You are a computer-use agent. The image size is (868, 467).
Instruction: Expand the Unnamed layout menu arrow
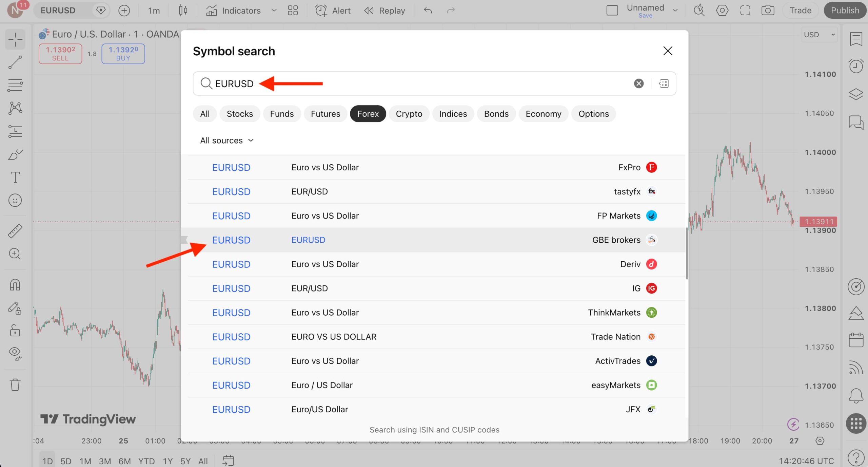(675, 11)
